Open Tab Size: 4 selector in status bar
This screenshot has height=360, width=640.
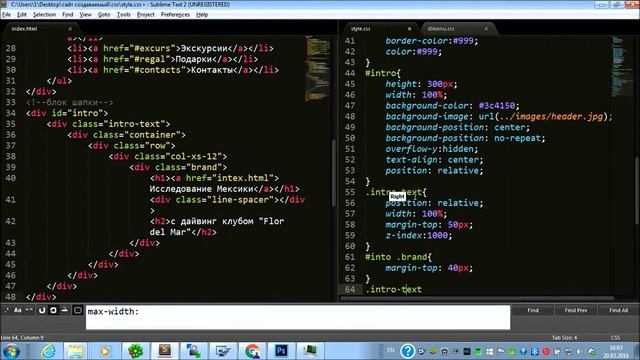(x=564, y=338)
